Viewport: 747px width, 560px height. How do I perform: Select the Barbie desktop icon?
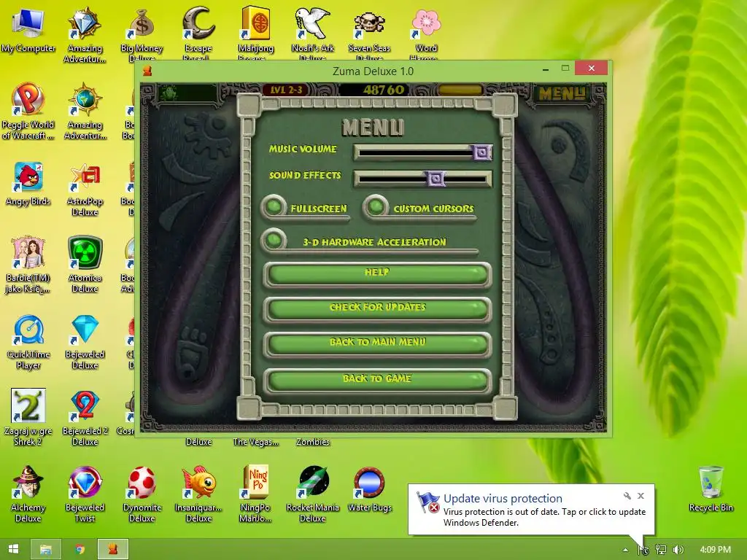click(x=28, y=265)
